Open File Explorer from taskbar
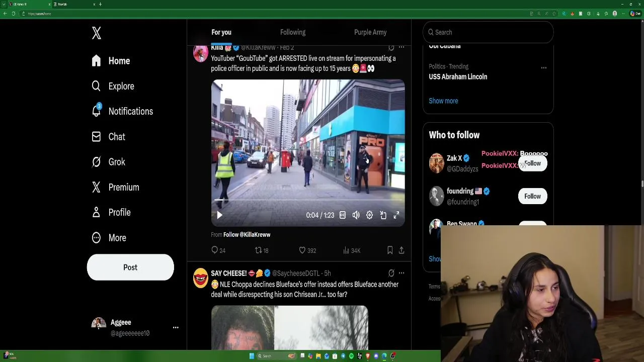 (x=318, y=356)
